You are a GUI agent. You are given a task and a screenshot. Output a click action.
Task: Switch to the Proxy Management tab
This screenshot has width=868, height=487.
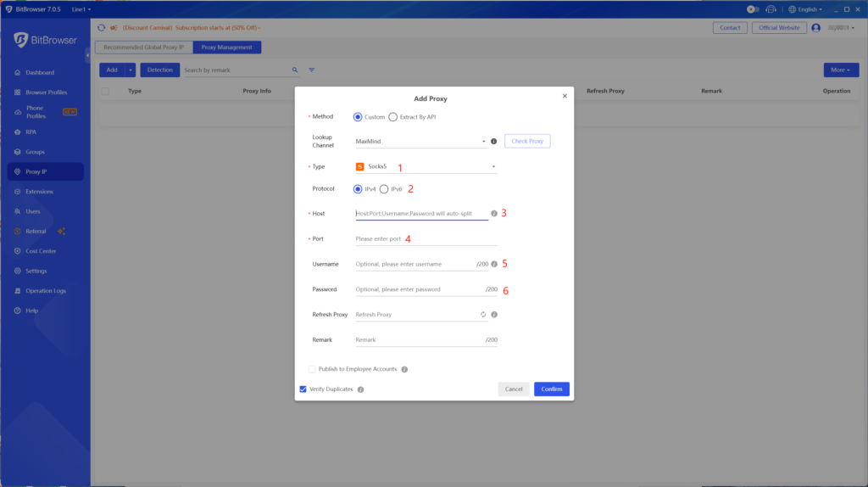pyautogui.click(x=227, y=48)
